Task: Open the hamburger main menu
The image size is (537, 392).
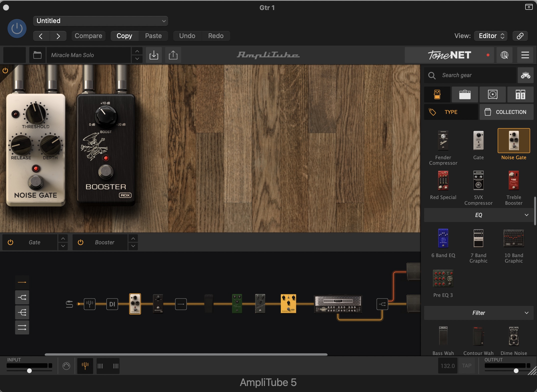Action: coord(525,55)
